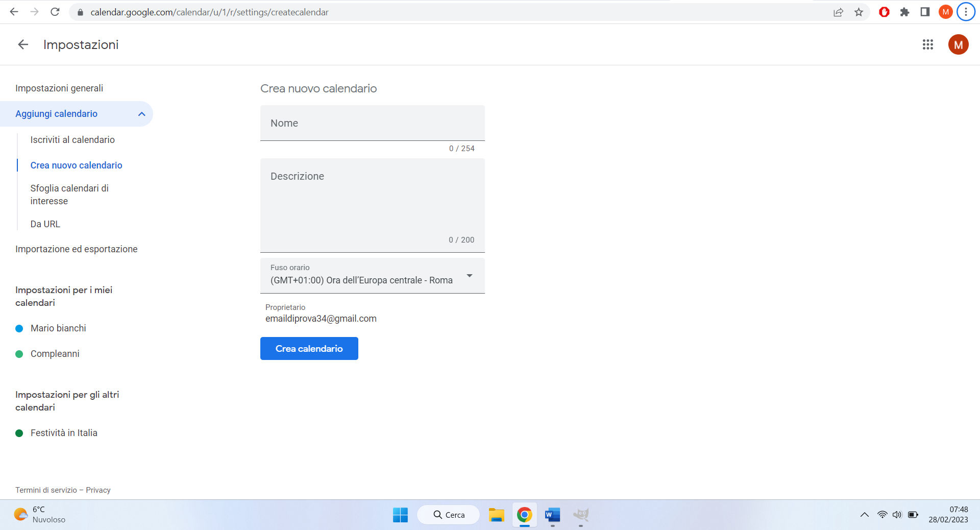Open the Google apps grid
The width and height of the screenshot is (980, 530).
928,44
